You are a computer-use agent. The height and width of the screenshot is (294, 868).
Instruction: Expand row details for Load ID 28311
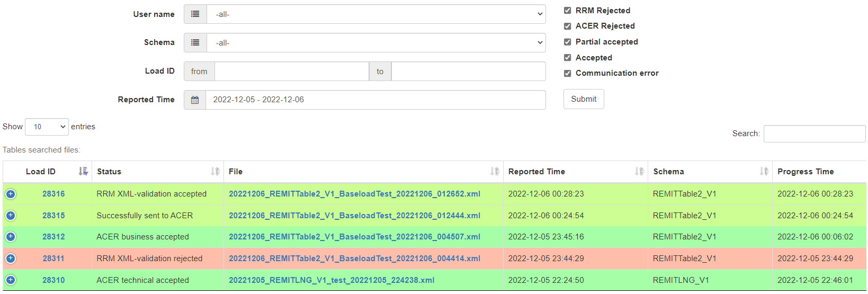point(11,259)
